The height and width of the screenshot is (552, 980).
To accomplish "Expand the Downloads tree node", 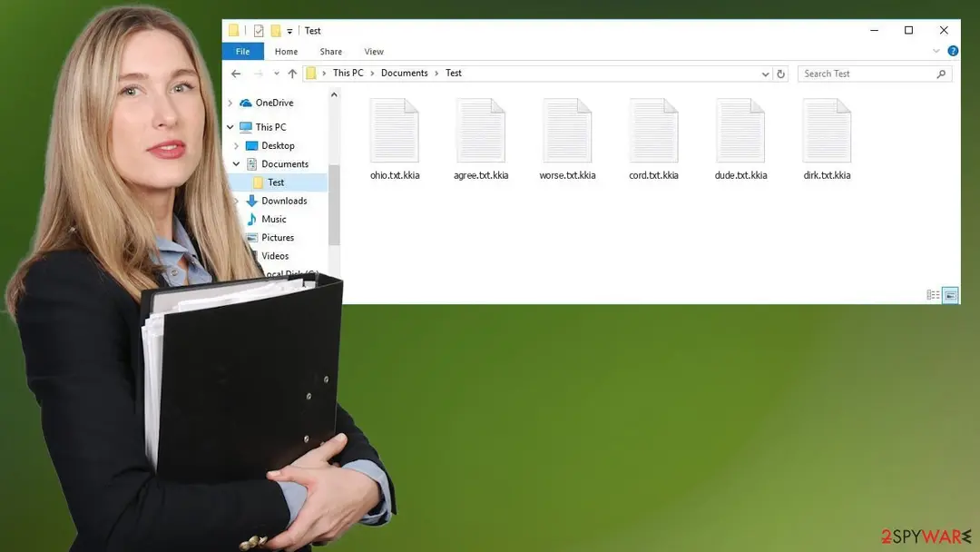I will (x=236, y=201).
